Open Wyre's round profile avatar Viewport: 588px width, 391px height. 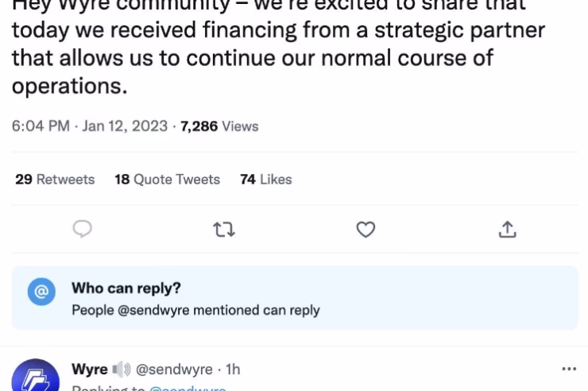tap(36, 375)
